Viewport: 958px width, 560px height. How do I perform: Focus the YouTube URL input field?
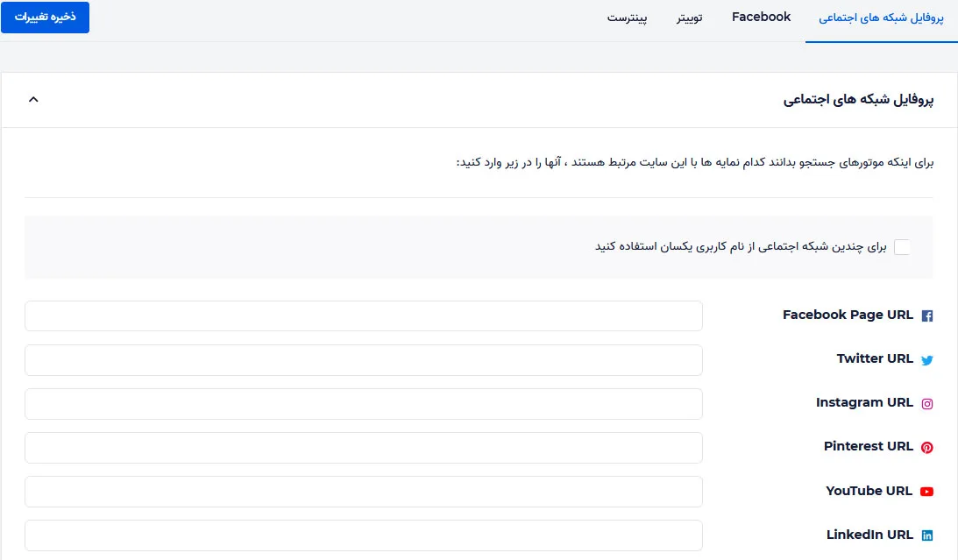pos(364,492)
